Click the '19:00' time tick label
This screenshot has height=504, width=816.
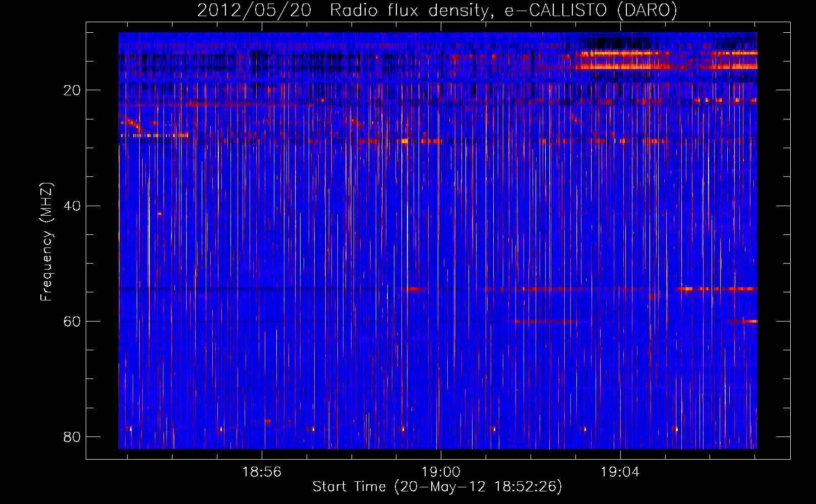coord(441,472)
